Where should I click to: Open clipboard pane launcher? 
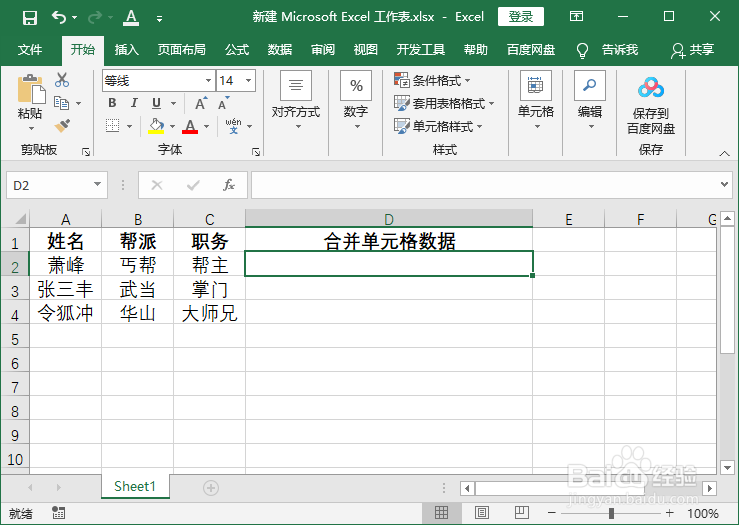click(x=86, y=152)
